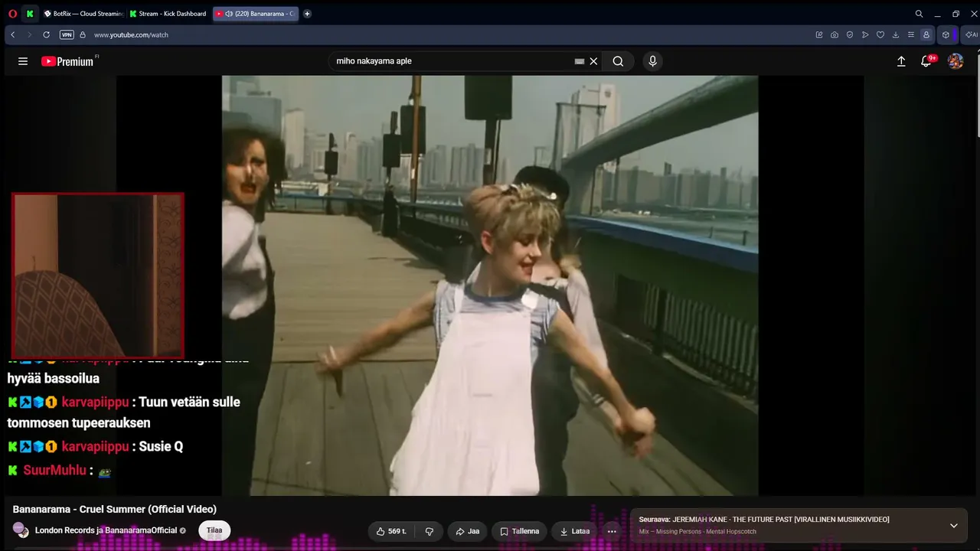Image resolution: width=980 pixels, height=551 pixels.
Task: Open the browser downloads icon
Action: [896, 34]
